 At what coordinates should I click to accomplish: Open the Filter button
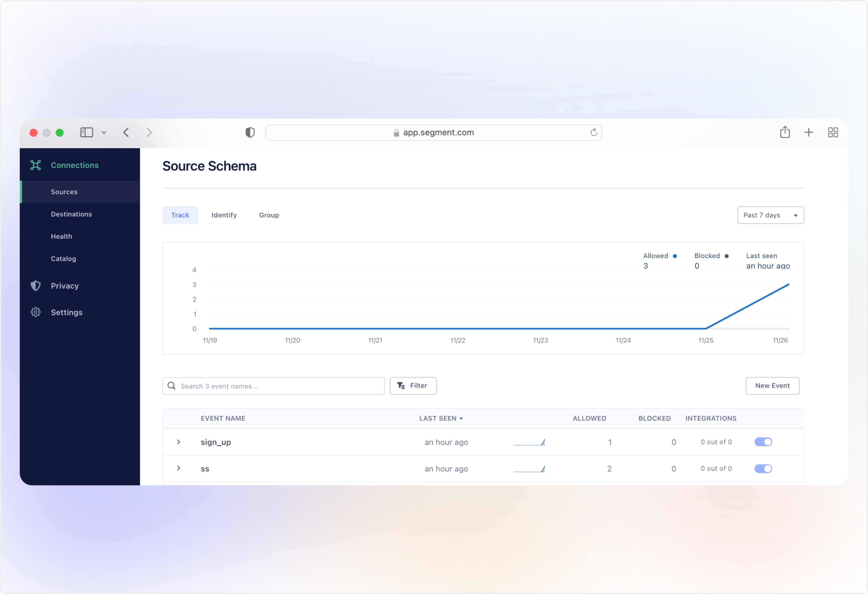(413, 386)
